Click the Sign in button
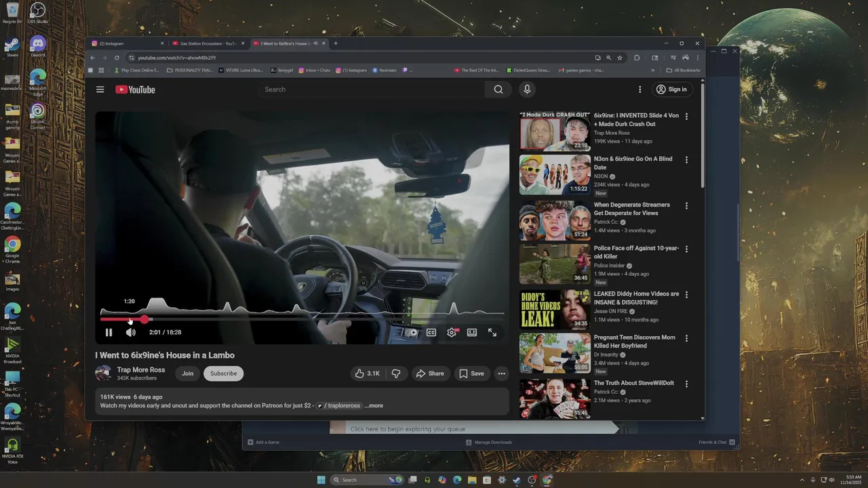Viewport: 868px width, 488px height. [671, 89]
